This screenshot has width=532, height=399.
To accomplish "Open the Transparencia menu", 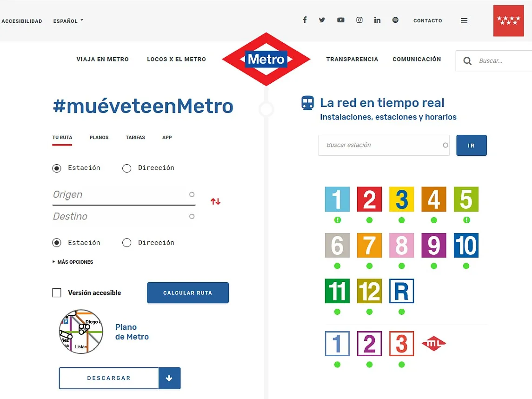I will (352, 60).
